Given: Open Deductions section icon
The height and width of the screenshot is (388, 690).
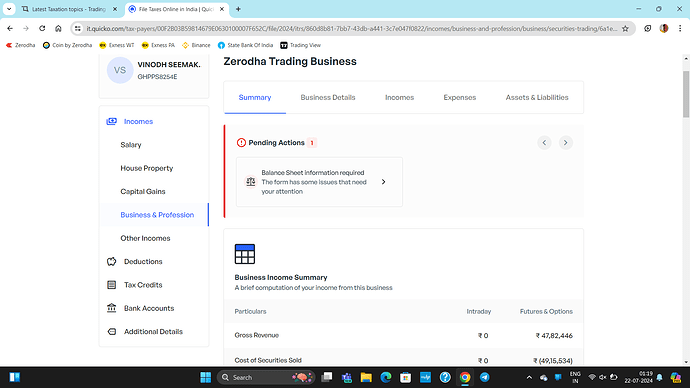Looking at the screenshot, I should (x=111, y=262).
